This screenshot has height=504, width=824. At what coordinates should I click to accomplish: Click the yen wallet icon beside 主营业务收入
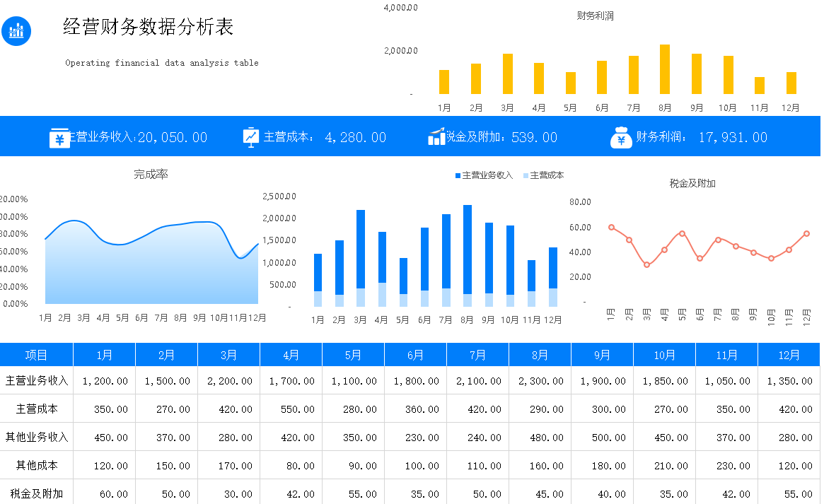pyautogui.click(x=59, y=138)
